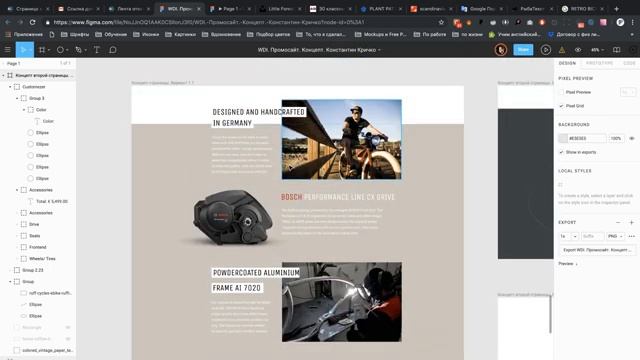The height and width of the screenshot is (360, 640).
Task: Open the team library book icon
Action: (617, 50)
